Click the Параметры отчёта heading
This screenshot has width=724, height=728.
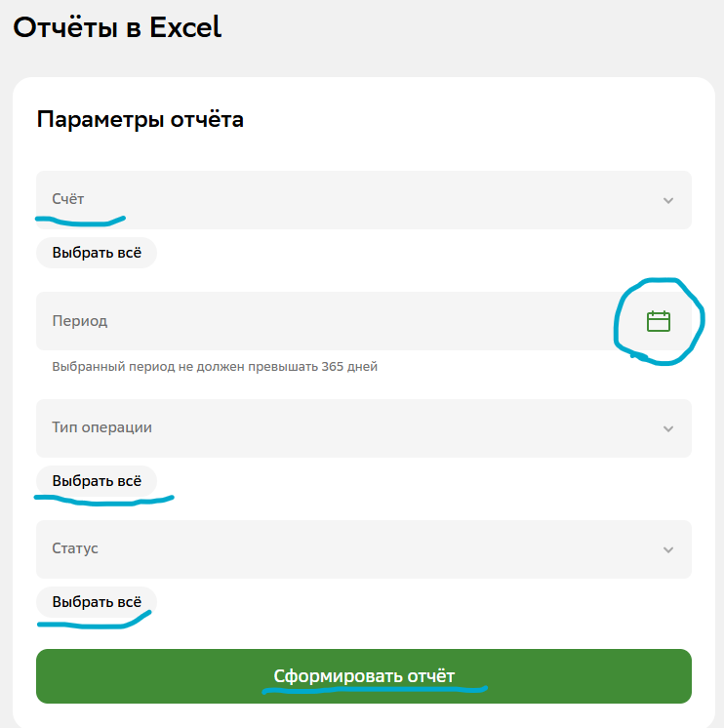tap(140, 120)
